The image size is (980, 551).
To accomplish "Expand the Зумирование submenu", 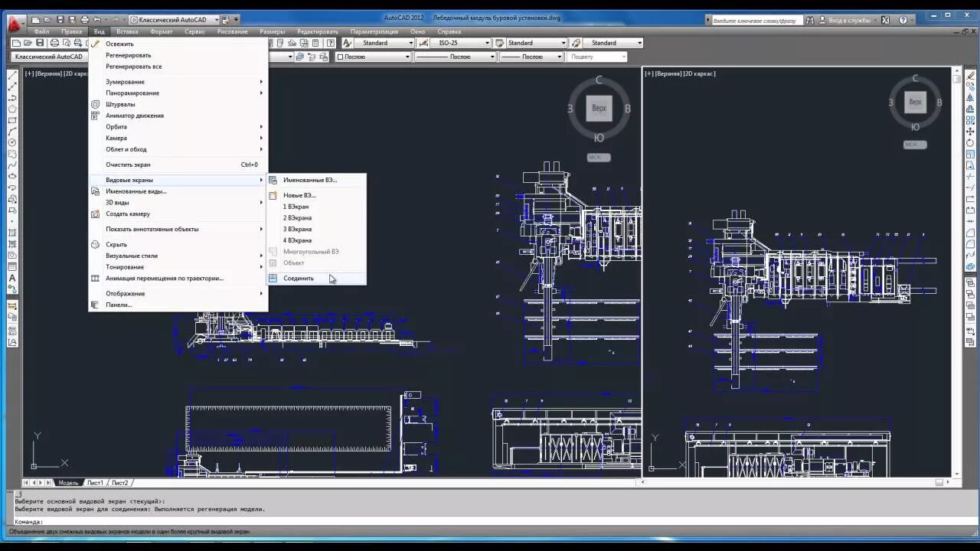I will 178,82.
